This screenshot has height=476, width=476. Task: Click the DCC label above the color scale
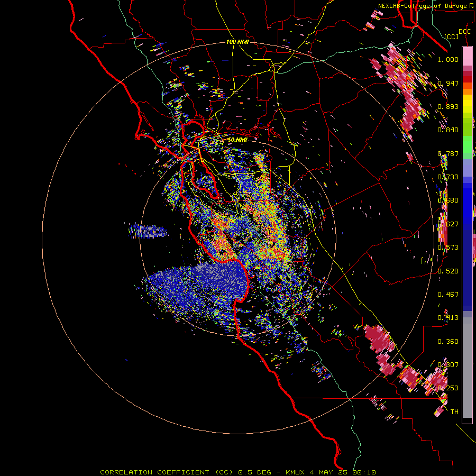[464, 32]
